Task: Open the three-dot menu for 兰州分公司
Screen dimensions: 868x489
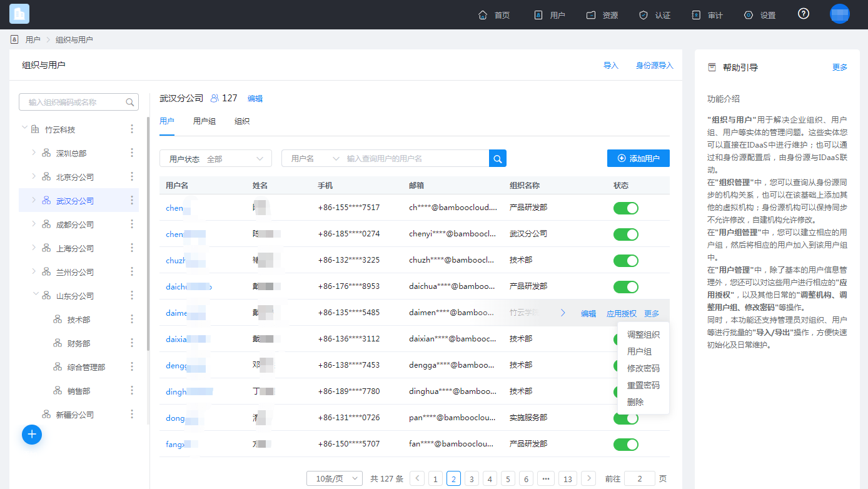Action: pyautogui.click(x=132, y=272)
